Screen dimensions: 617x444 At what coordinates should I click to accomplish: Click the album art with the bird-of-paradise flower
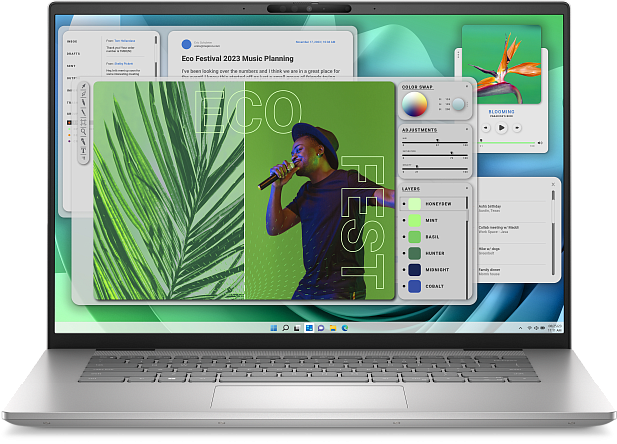[501, 65]
